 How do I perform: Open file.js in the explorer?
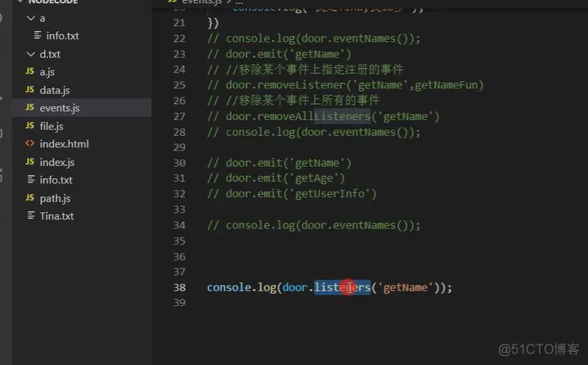pos(52,126)
